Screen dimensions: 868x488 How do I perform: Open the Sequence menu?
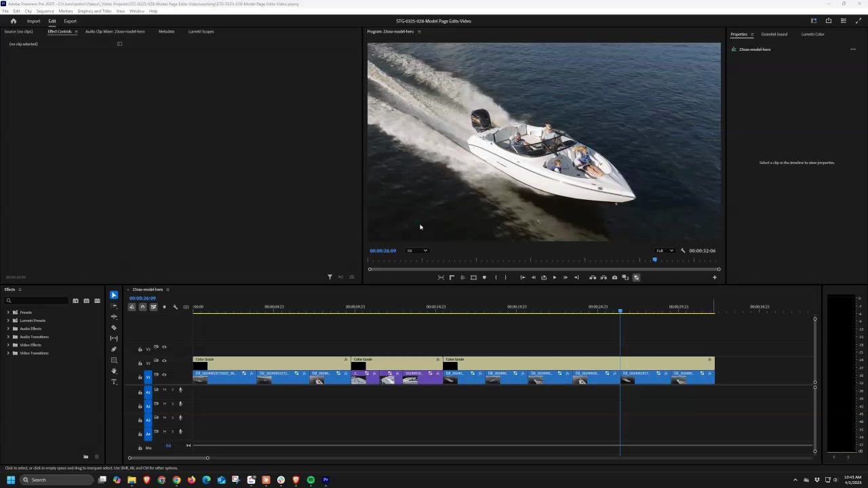pos(45,11)
